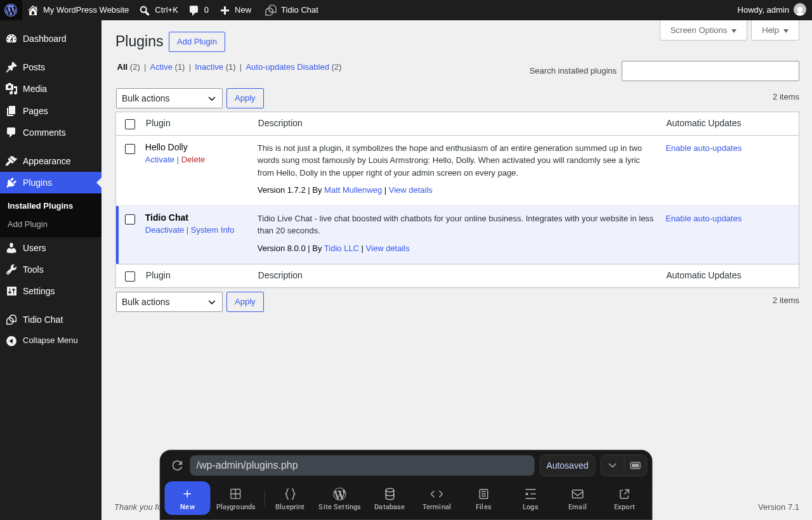
Task: Open Matt Mullenweg author link
Action: [x=353, y=190]
